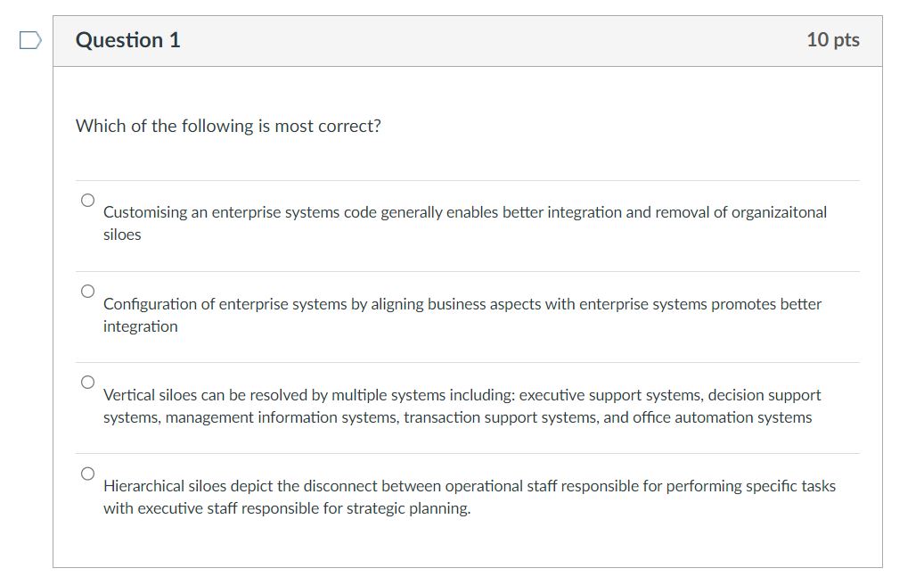Choose the answer about aligning business aspects

coord(462,314)
